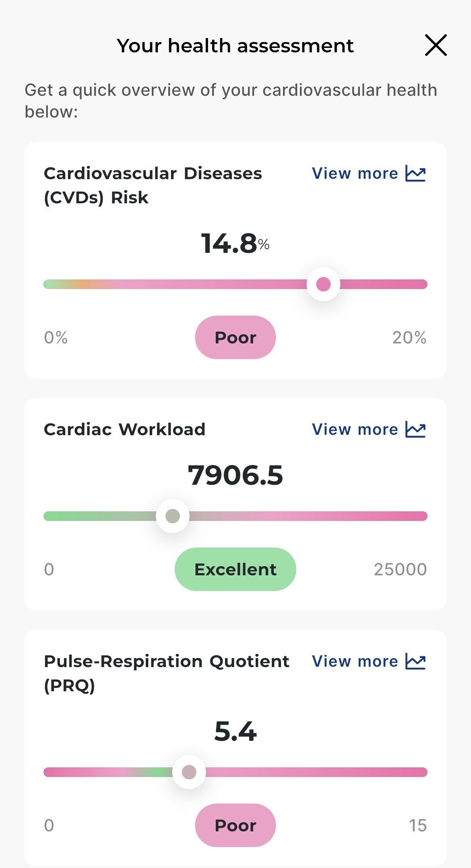Tap the green Excellent badge
Image resolution: width=471 pixels, height=868 pixels.
[x=235, y=569]
